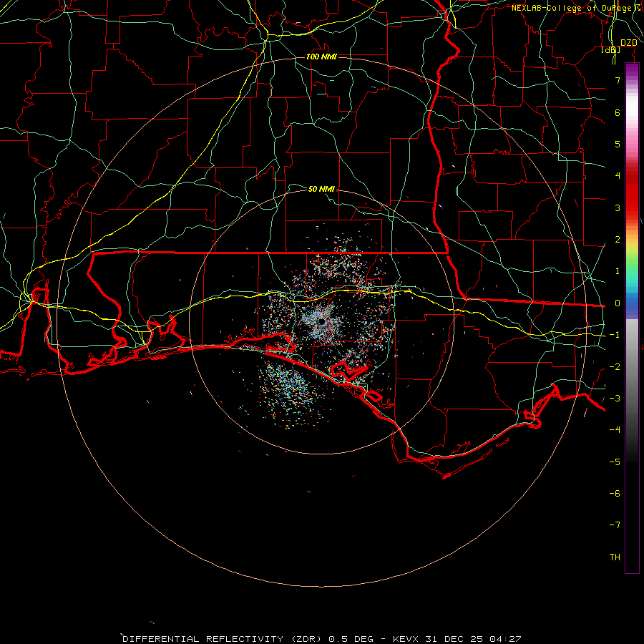Click the 7 value on the scale
The height and width of the screenshot is (644, 644).
pos(618,80)
